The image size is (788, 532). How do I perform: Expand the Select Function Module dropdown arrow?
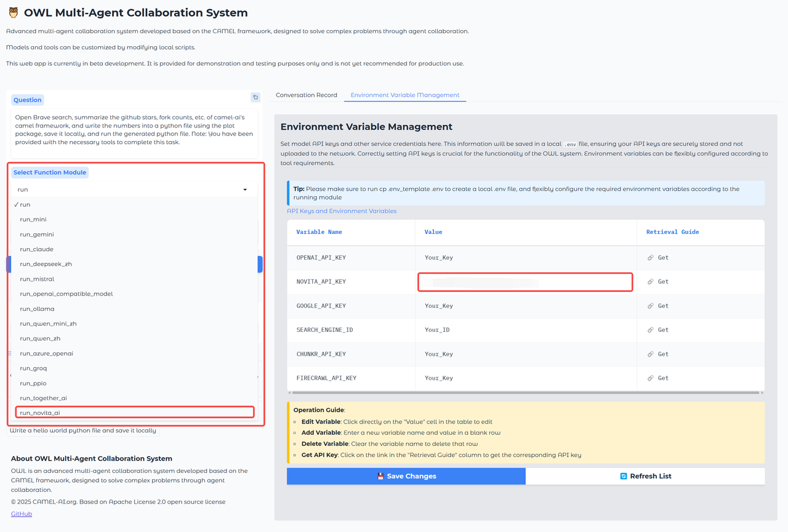click(x=245, y=190)
